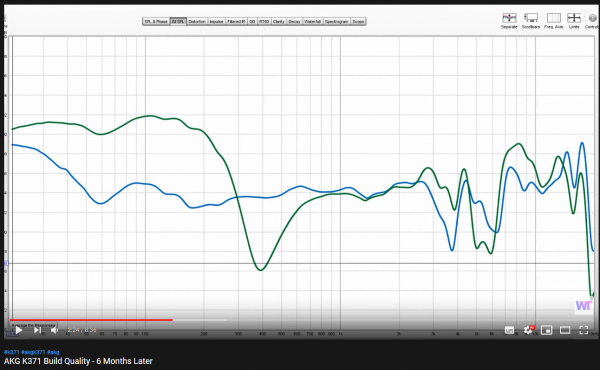Open the #k371 hashtag link

[x=11, y=352]
